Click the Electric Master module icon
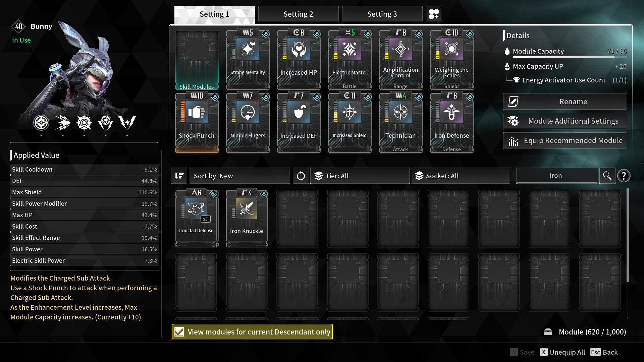 (x=350, y=49)
